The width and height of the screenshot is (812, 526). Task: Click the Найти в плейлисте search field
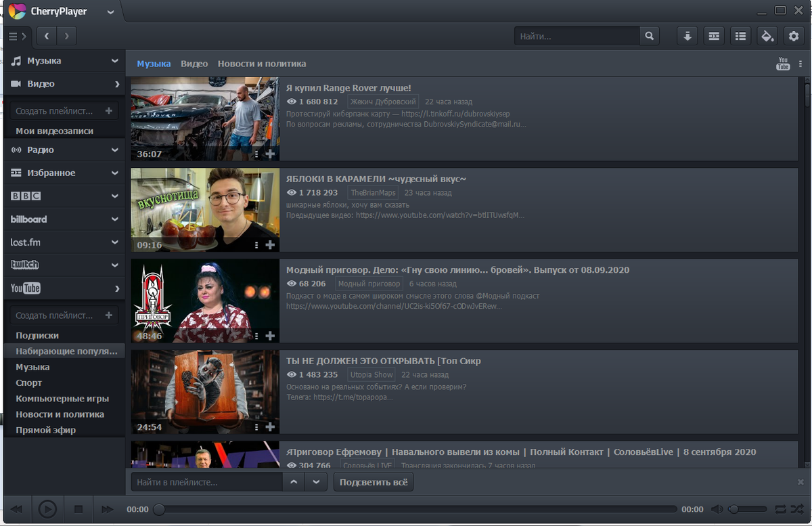point(206,482)
